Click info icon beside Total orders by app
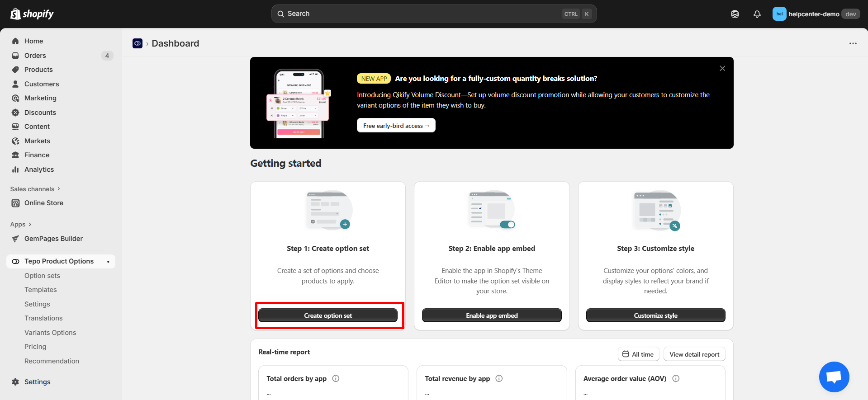This screenshot has height=400, width=868. [336, 379]
